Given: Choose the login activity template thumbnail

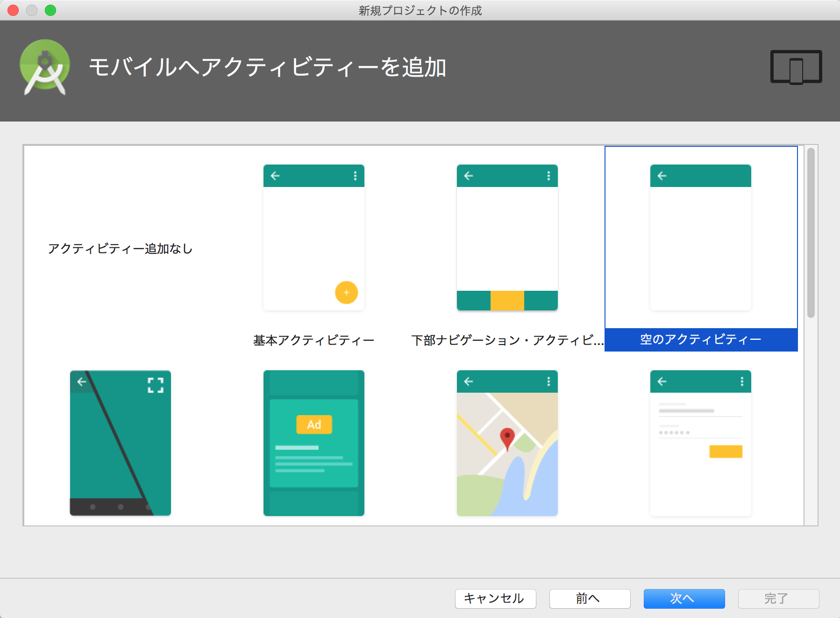Looking at the screenshot, I should coord(700,443).
